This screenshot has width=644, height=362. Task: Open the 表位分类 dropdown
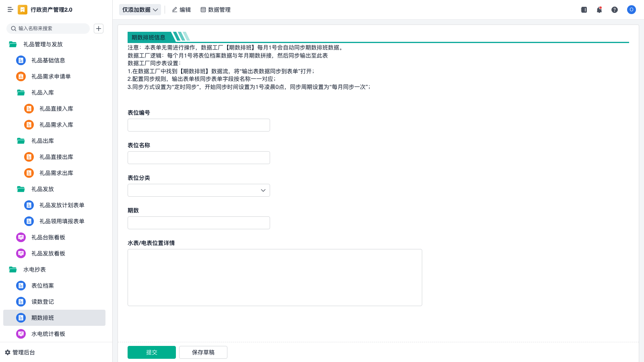pyautogui.click(x=198, y=190)
